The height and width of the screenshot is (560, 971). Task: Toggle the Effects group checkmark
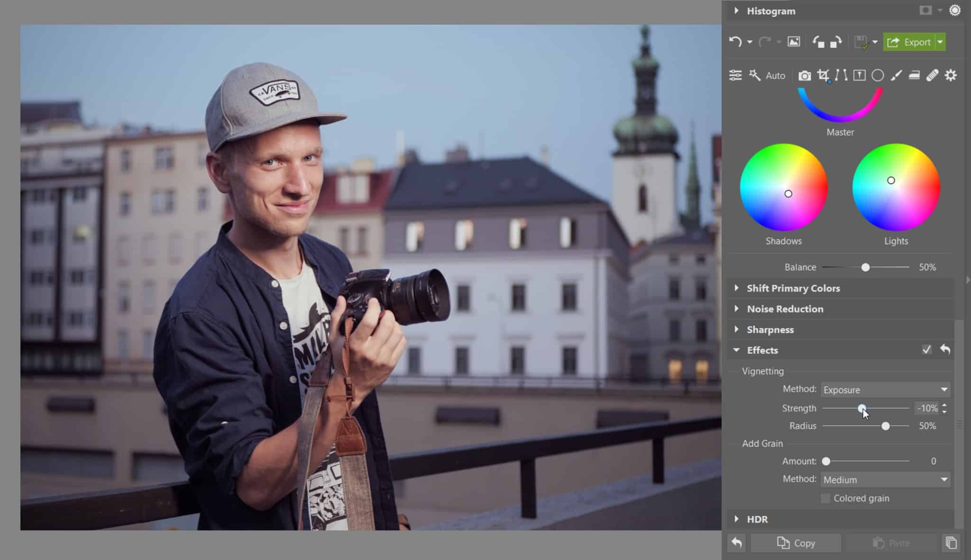[926, 350]
